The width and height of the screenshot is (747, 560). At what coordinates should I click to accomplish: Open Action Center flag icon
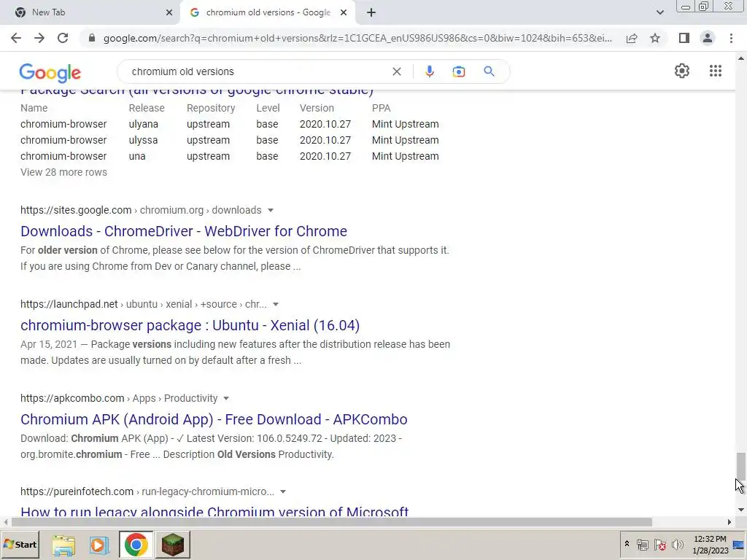click(x=659, y=544)
